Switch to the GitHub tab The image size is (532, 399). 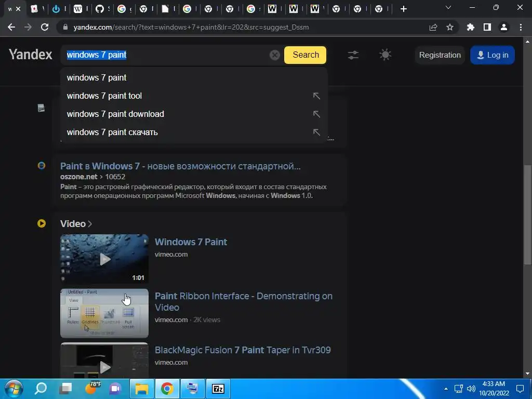(x=99, y=9)
